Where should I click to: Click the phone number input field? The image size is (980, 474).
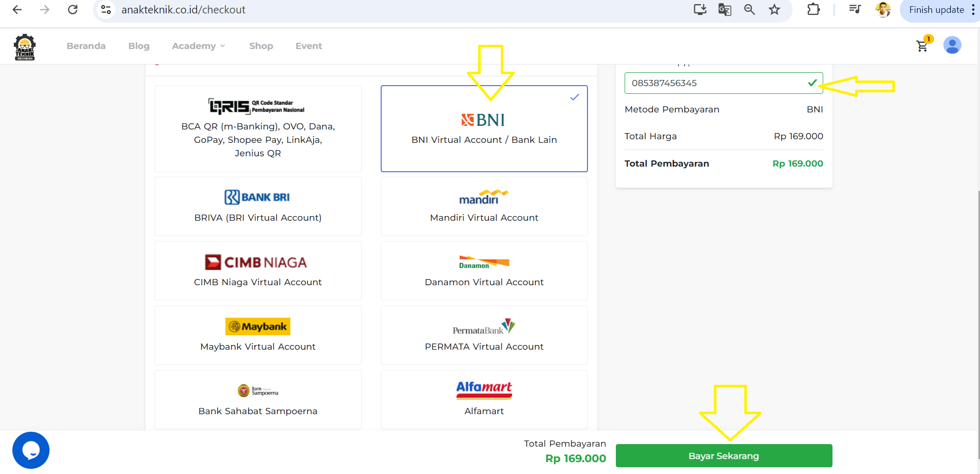click(x=724, y=83)
